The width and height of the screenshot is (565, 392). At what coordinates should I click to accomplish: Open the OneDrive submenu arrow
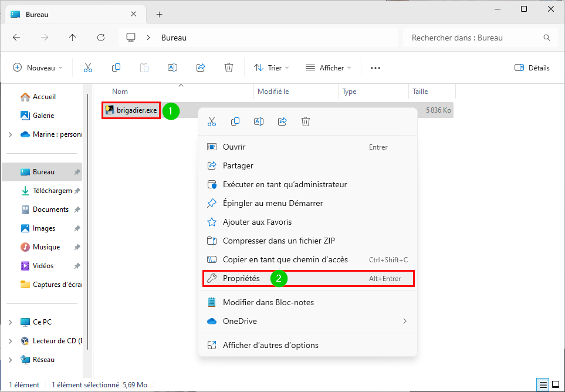click(x=405, y=321)
